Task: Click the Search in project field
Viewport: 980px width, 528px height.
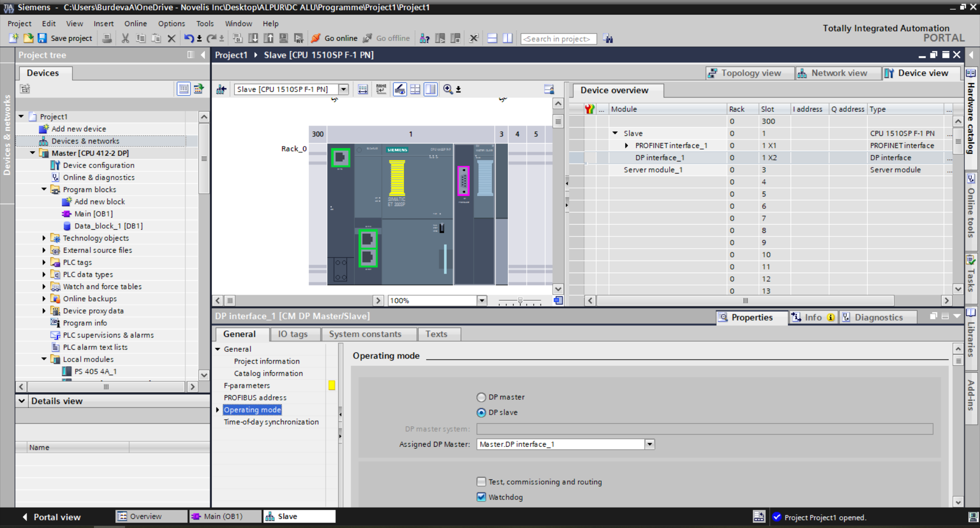Action: pos(558,39)
